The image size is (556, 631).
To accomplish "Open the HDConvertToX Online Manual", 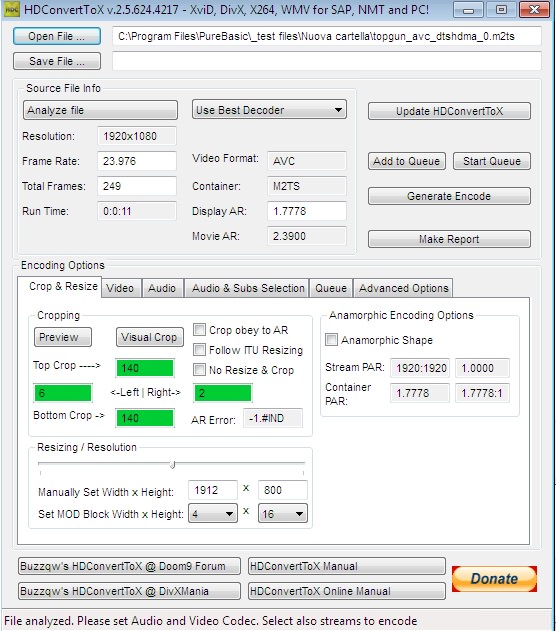I will (347, 591).
